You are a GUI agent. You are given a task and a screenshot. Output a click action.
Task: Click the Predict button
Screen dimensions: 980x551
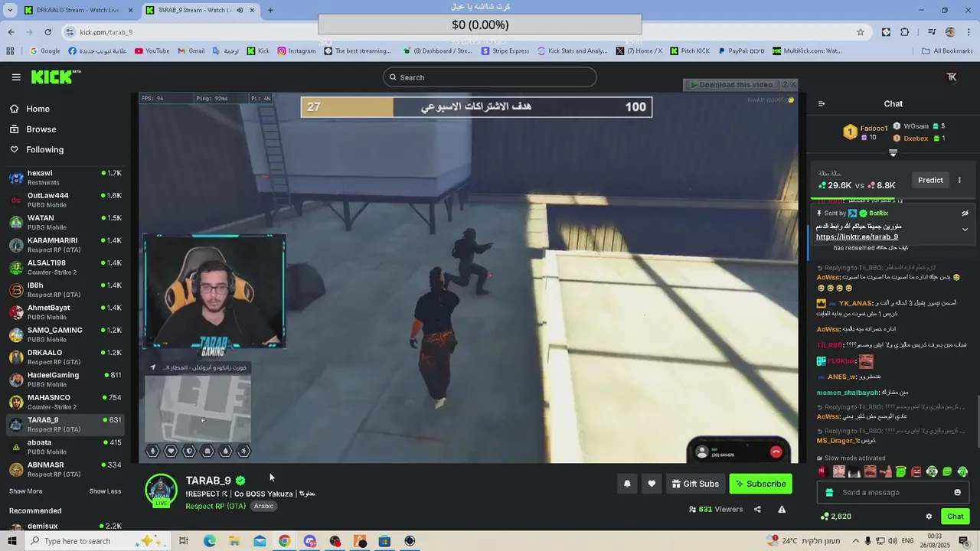[930, 180]
